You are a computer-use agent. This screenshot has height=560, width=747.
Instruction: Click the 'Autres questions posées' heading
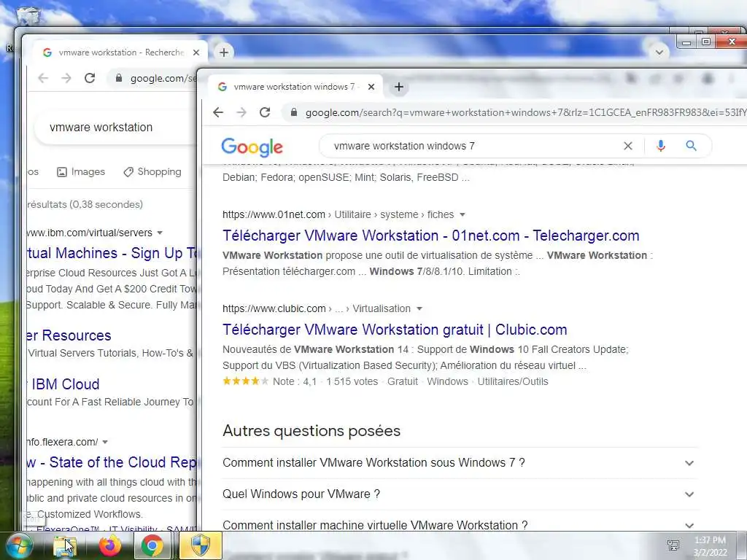coord(311,431)
